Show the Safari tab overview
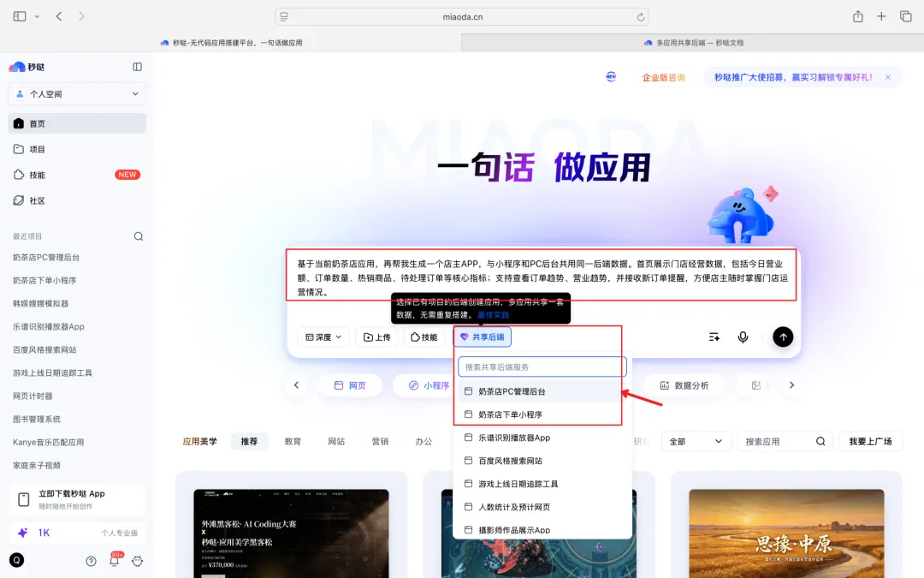 (x=906, y=16)
